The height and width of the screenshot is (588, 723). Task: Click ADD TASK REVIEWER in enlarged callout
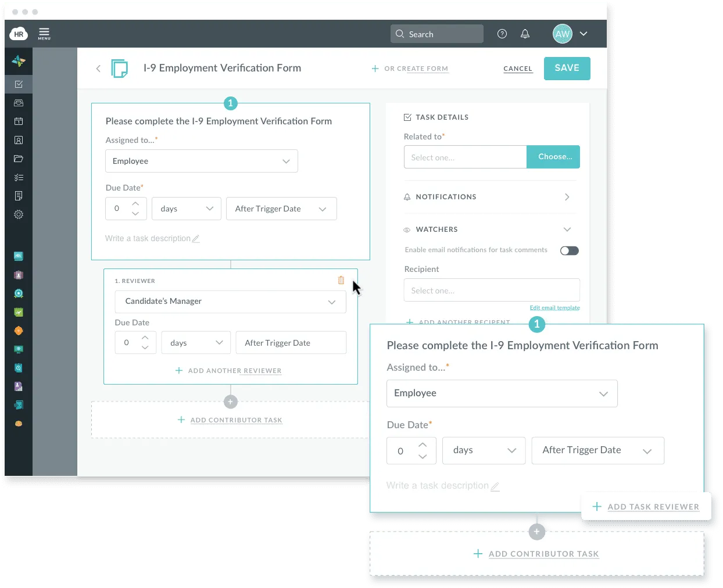click(646, 507)
